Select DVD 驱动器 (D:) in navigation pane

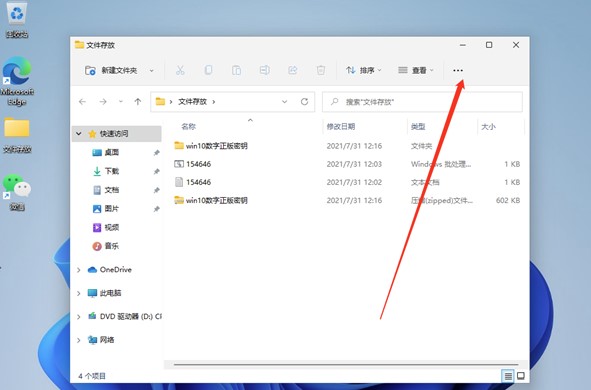pos(124,317)
